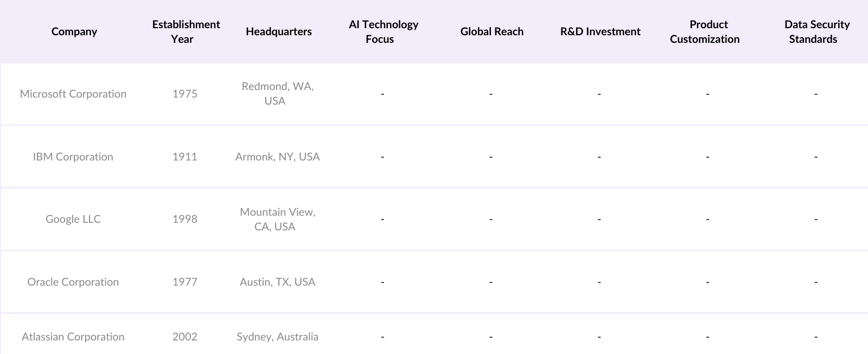Click the AI Technology Focus header
Image resolution: width=868 pixels, height=354 pixels.
[383, 31]
